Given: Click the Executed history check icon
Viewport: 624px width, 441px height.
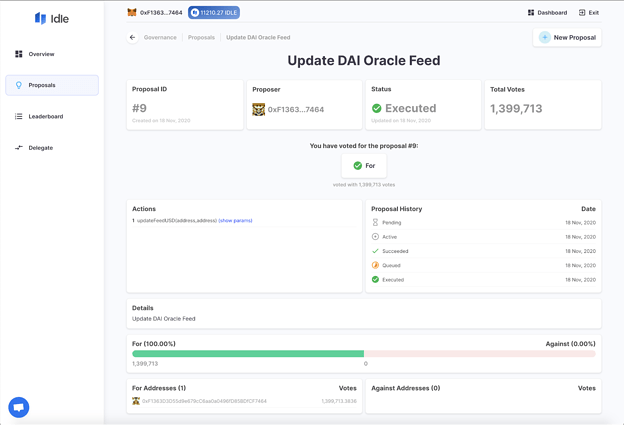Looking at the screenshot, I should (x=375, y=280).
